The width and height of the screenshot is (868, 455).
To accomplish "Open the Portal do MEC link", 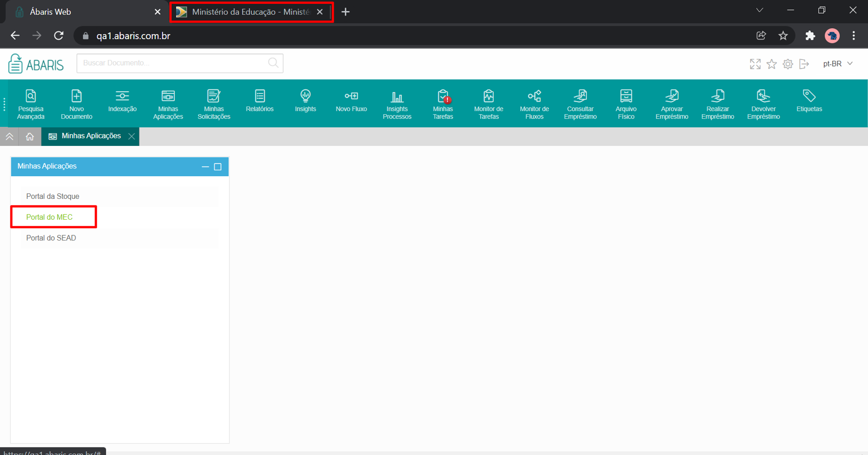I will (x=49, y=217).
